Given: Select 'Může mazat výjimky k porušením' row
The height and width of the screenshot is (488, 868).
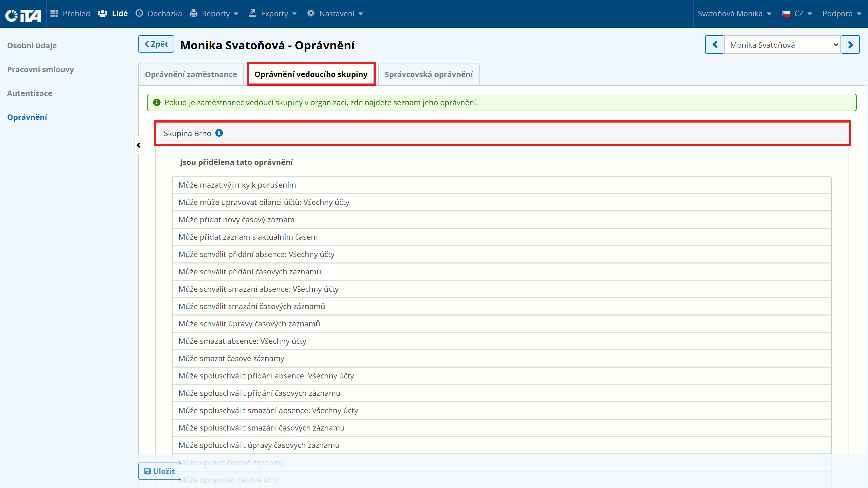Looking at the screenshot, I should (502, 185).
